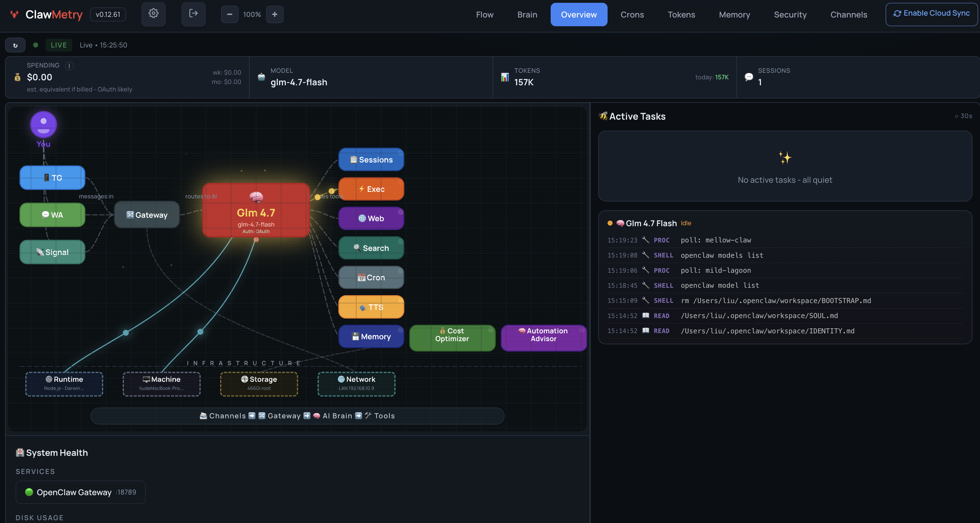This screenshot has width=980, height=523.
Task: Increase zoom with plus button
Action: (x=275, y=14)
